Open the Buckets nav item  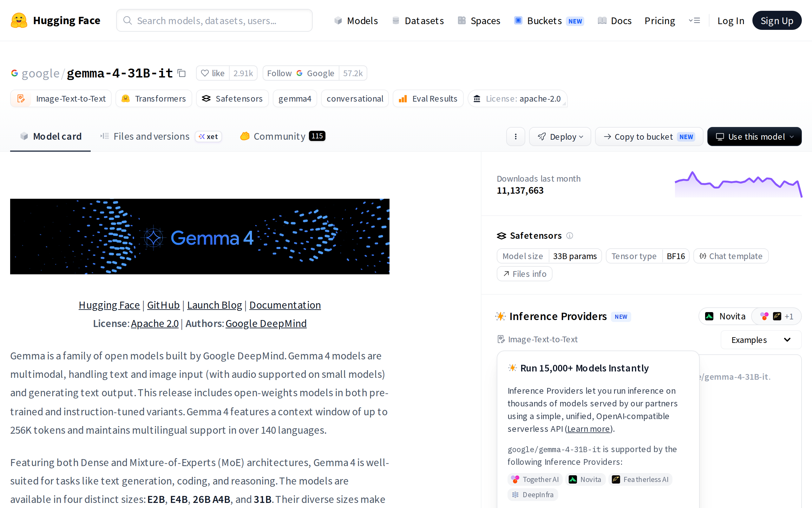(x=549, y=21)
